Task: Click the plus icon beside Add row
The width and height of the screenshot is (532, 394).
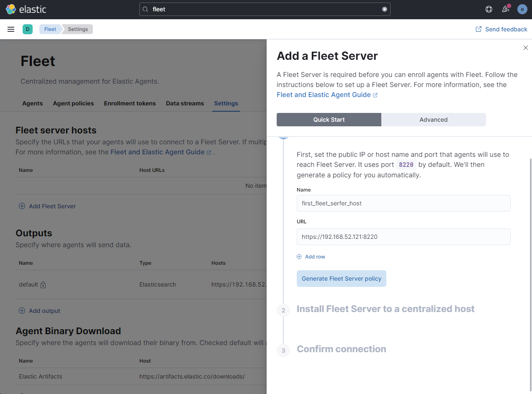Action: point(299,257)
